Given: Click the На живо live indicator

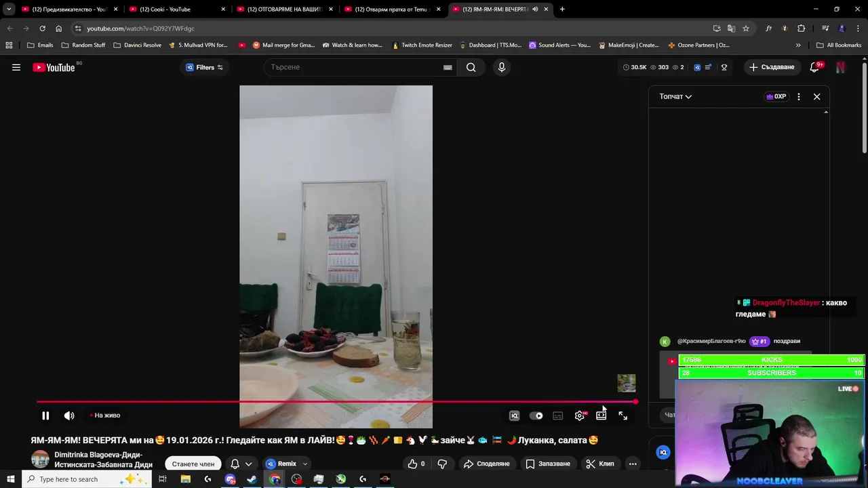Looking at the screenshot, I should click(x=105, y=415).
